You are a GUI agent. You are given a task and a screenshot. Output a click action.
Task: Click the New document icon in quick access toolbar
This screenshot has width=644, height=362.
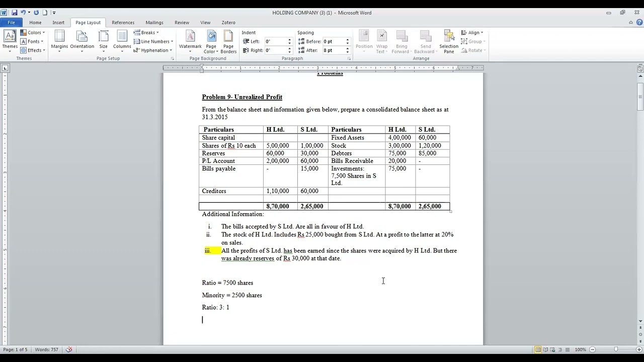click(45, 13)
